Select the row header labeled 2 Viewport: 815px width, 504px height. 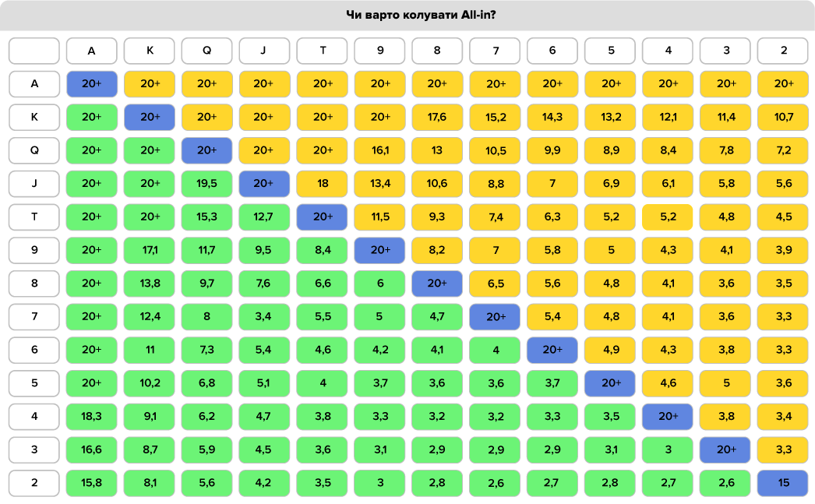pyautogui.click(x=34, y=483)
